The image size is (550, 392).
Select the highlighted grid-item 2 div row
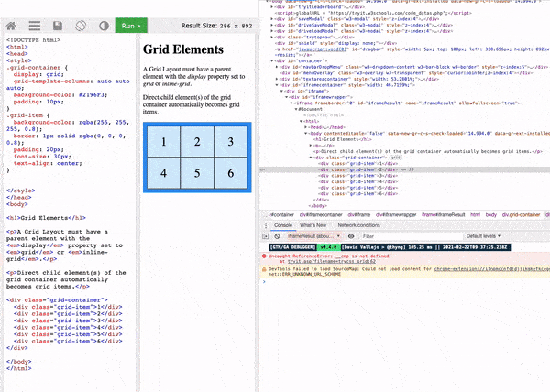tap(404, 169)
